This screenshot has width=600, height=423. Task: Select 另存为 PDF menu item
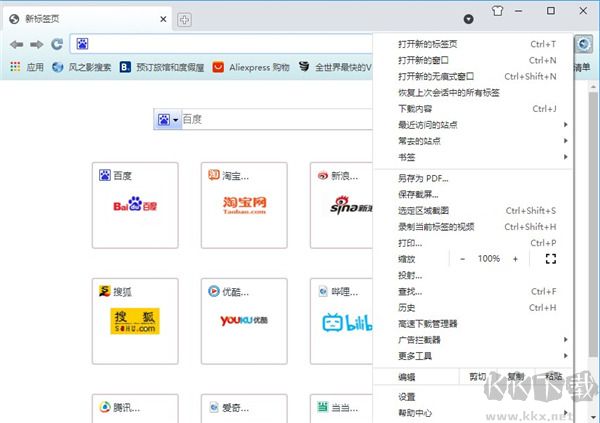(473, 178)
